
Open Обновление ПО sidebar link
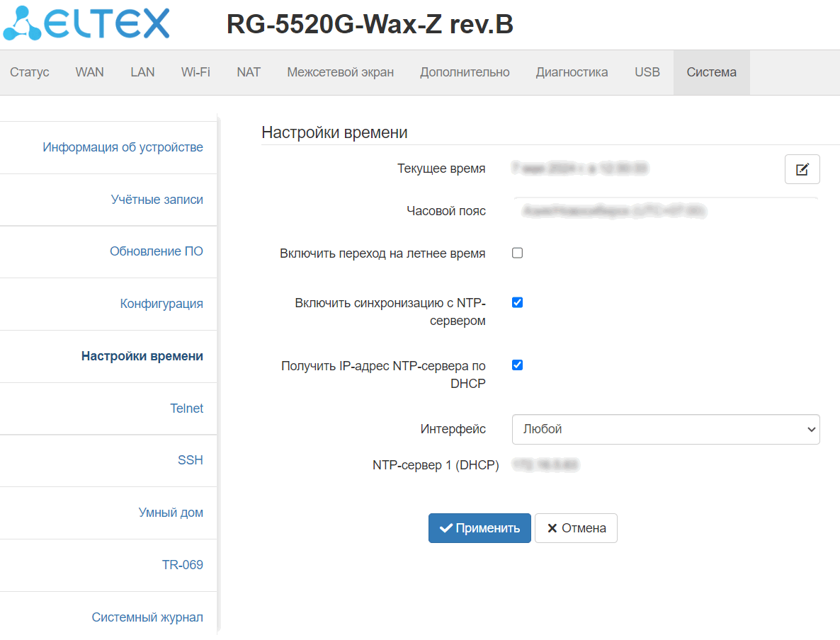(157, 251)
